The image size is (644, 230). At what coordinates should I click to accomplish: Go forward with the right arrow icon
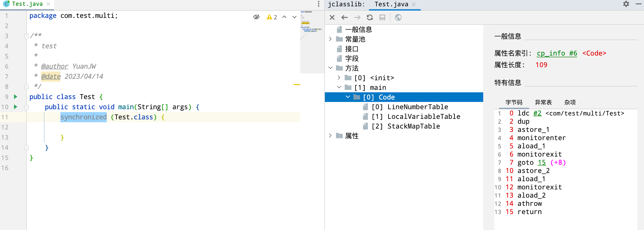(357, 17)
